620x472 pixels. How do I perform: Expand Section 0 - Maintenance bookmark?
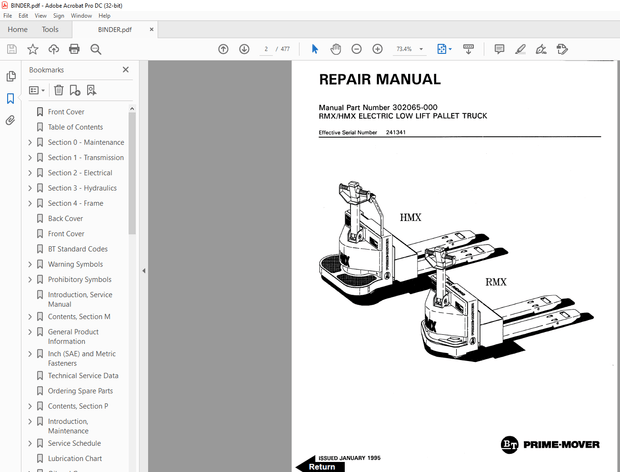point(30,142)
